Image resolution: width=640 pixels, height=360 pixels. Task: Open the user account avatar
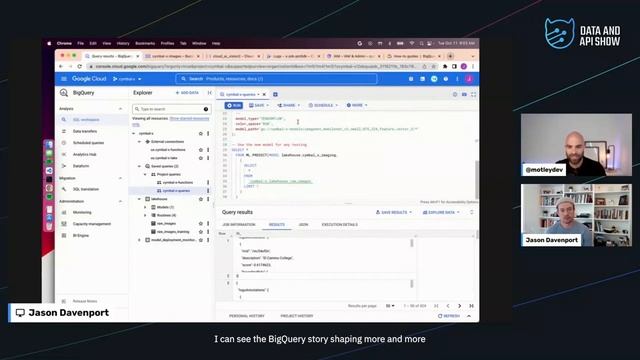tap(469, 79)
